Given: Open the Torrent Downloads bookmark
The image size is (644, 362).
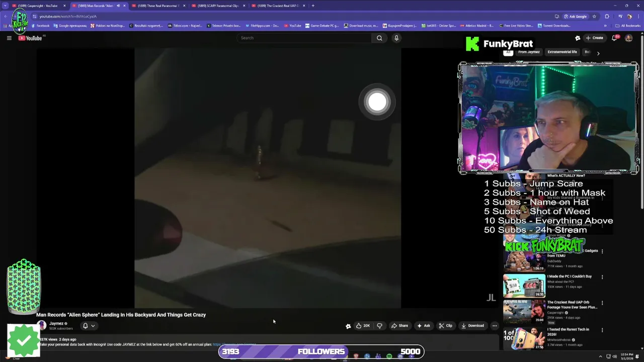Looking at the screenshot, I should click(x=554, y=26).
